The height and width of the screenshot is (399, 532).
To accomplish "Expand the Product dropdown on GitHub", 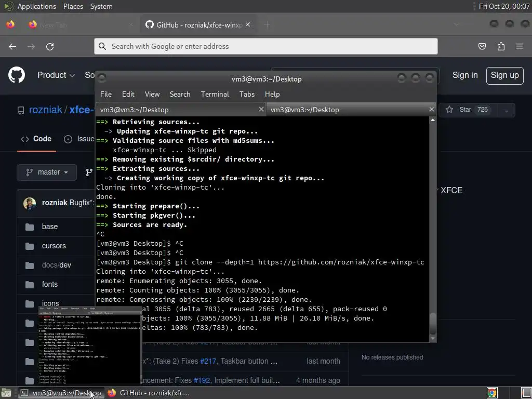I will click(x=56, y=75).
